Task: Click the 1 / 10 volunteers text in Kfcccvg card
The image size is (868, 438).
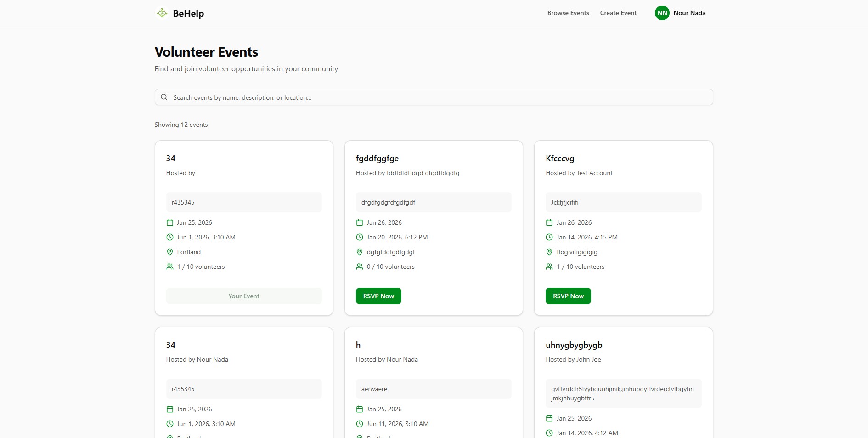Action: [x=581, y=267]
